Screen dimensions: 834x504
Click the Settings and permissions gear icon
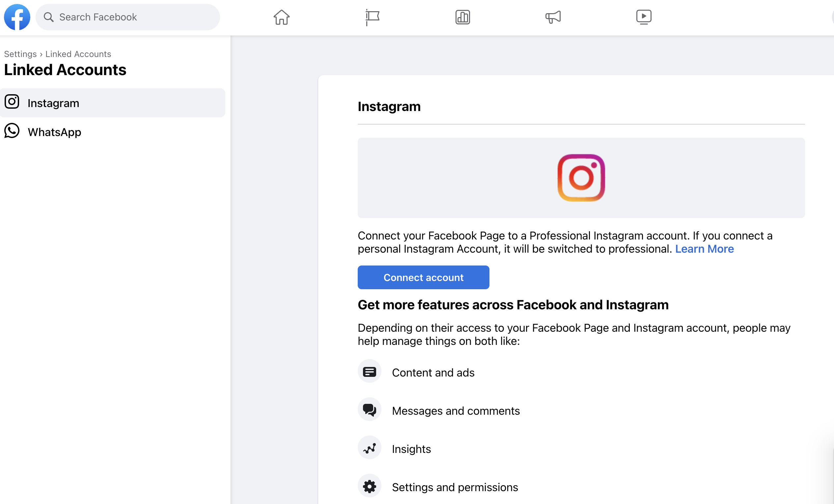(369, 487)
